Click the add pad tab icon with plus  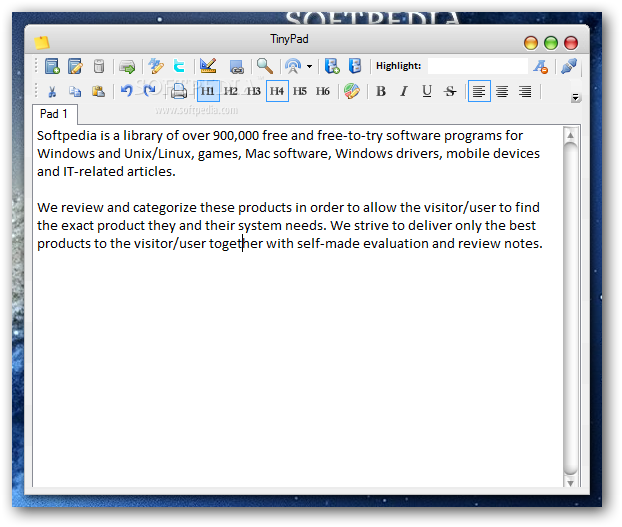click(x=332, y=66)
